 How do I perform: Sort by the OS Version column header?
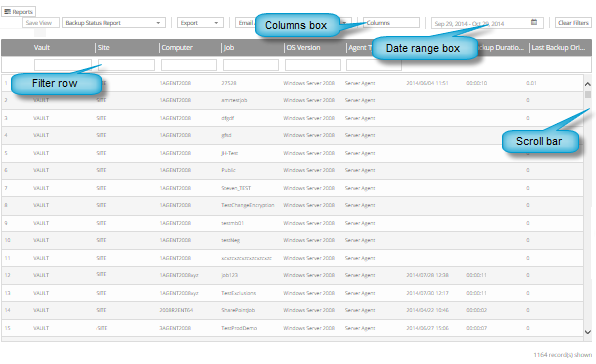click(303, 47)
